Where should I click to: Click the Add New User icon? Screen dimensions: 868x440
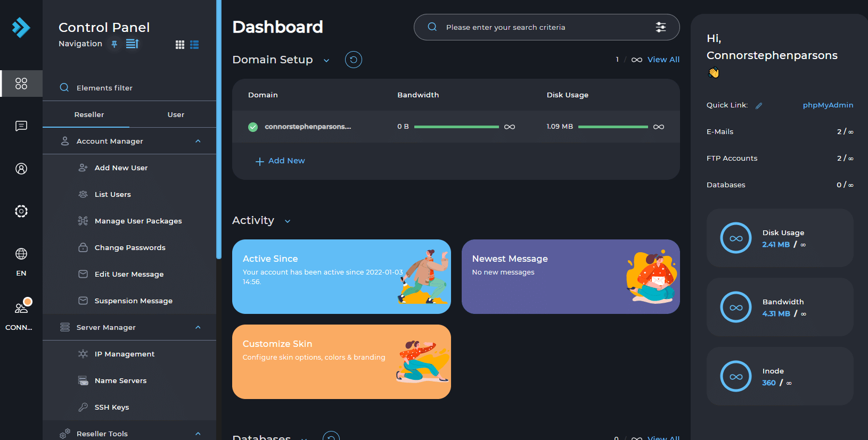(83, 168)
